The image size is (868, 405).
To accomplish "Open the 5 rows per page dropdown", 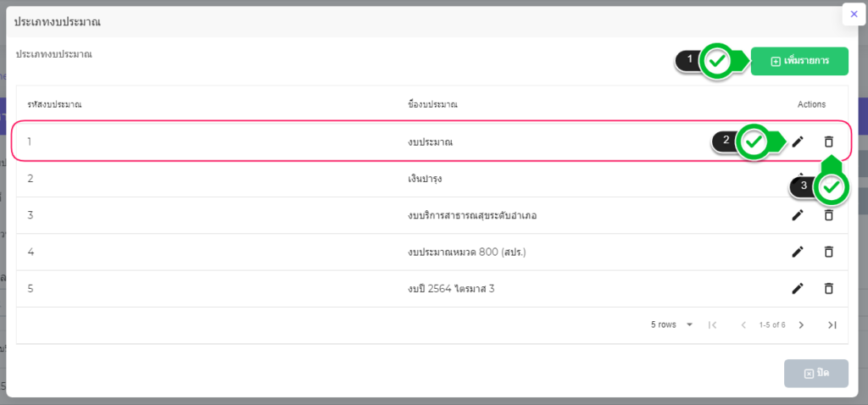I will (x=672, y=325).
